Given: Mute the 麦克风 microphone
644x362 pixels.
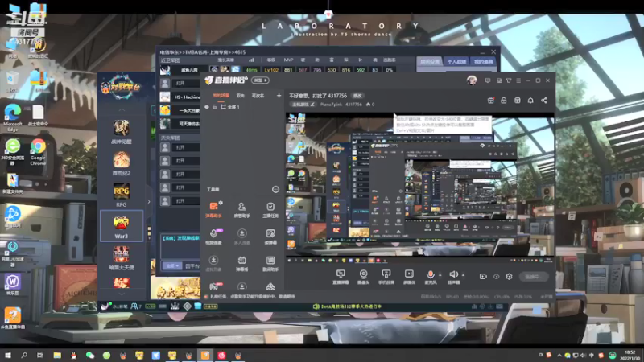Looking at the screenshot, I should [430, 277].
